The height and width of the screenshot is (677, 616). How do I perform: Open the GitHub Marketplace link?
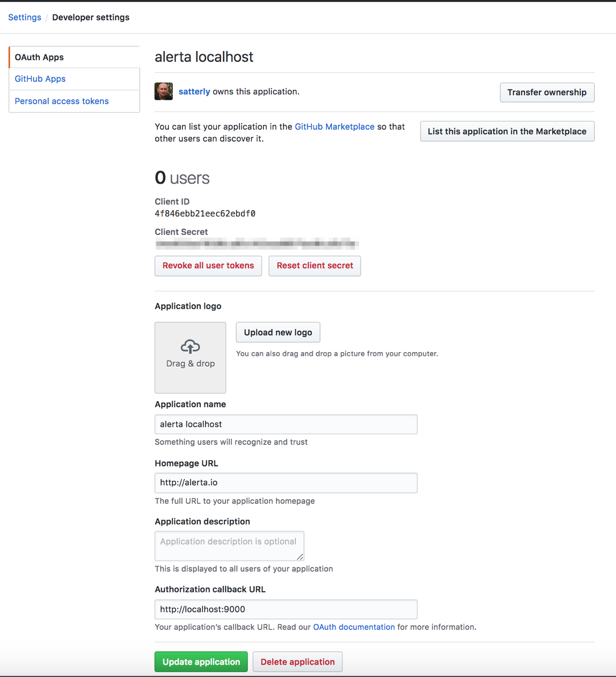coord(334,127)
